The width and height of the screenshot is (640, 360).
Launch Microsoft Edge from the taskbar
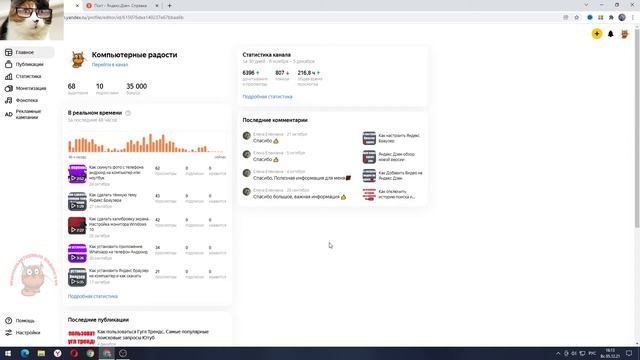click(24, 353)
